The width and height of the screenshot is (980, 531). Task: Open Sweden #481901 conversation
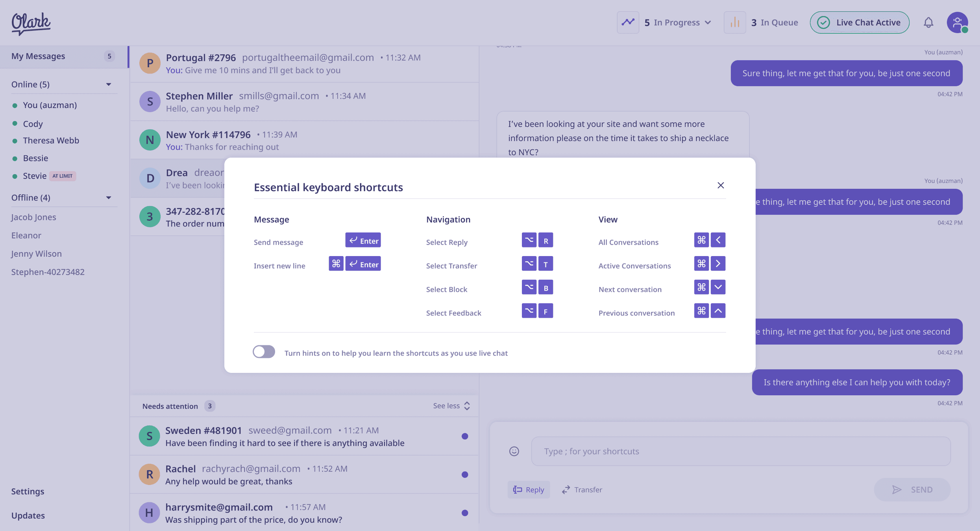[304, 436]
